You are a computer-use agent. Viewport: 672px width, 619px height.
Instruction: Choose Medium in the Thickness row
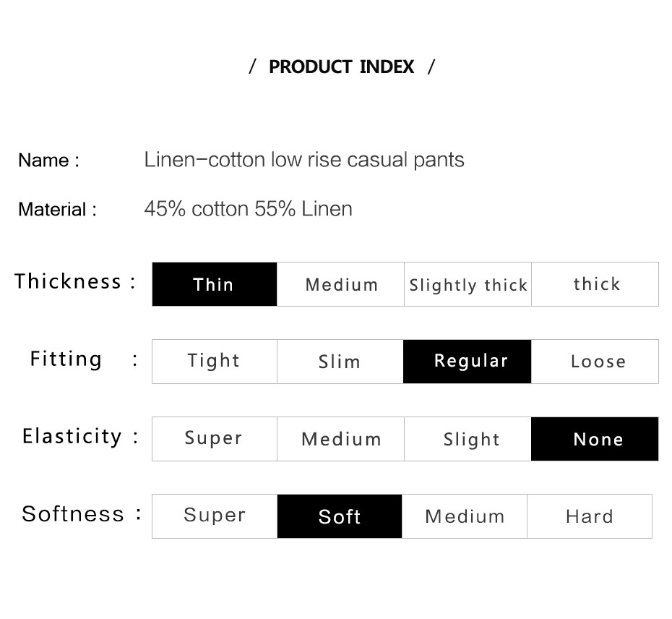point(341,284)
